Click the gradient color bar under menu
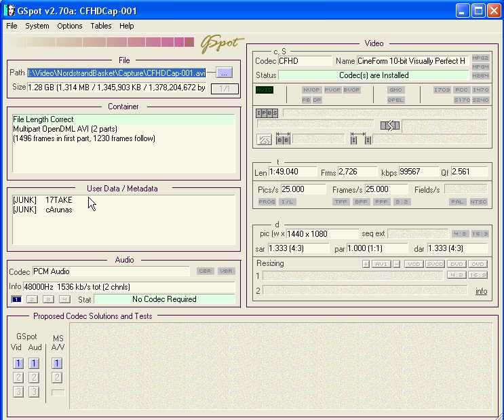 102,43
